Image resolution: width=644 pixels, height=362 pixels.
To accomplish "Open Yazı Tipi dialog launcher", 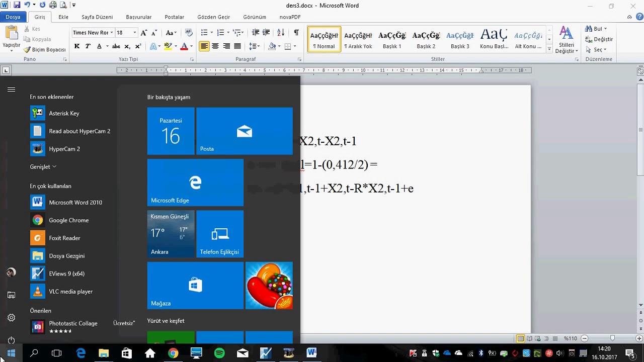I will (192, 59).
